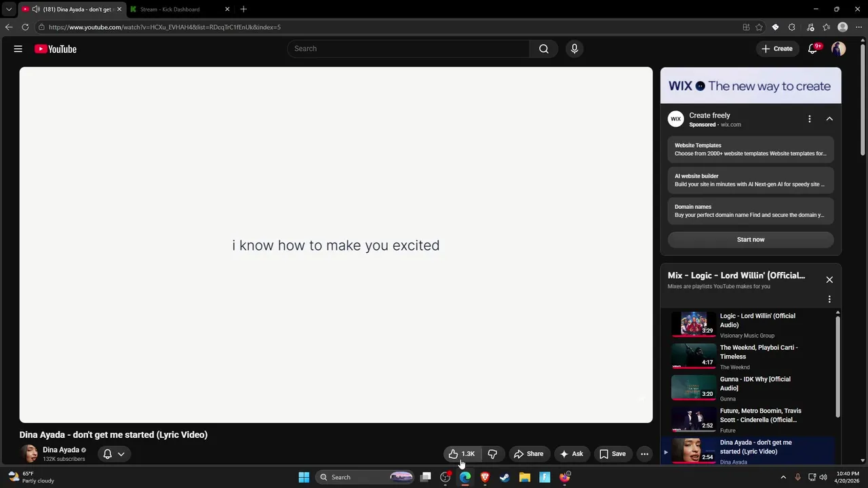Screen dimensions: 868x488
Task: Open Mix playlist options three dots
Action: [829, 299]
